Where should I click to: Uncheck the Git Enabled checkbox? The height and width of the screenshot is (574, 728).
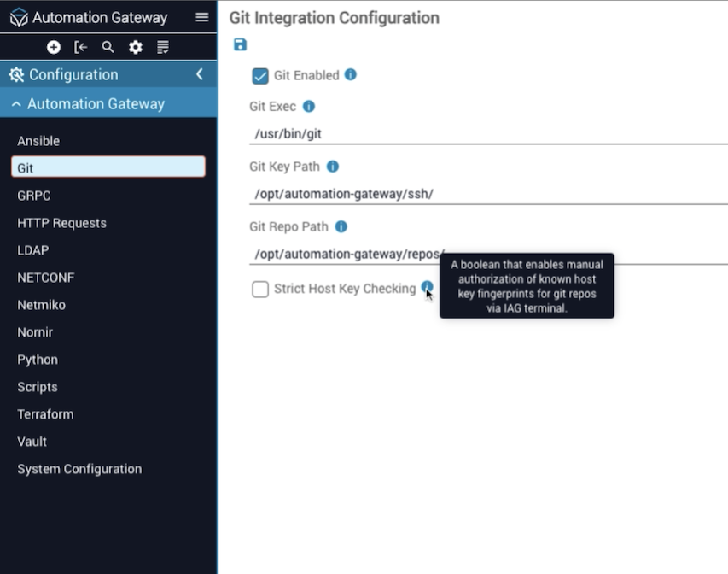point(260,76)
